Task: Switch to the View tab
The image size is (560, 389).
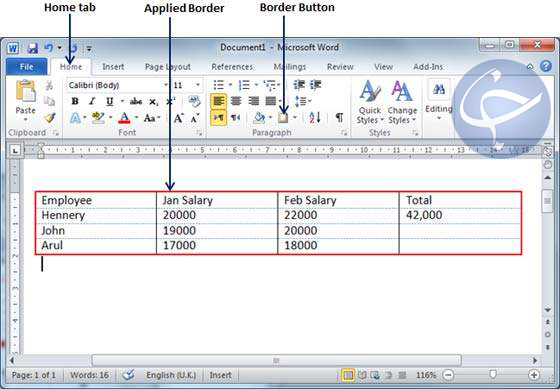Action: (x=383, y=67)
